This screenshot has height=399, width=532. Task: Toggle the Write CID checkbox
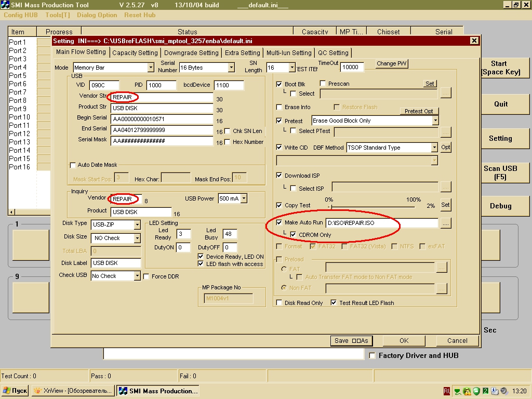[x=279, y=147]
